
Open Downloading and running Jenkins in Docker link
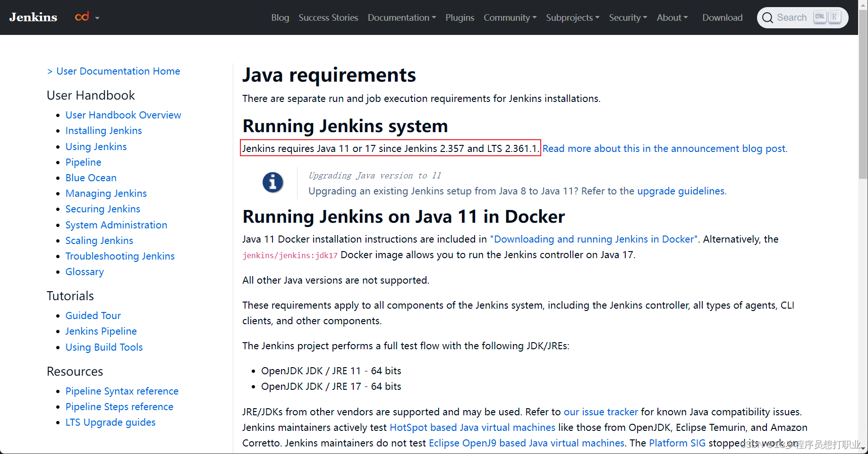point(594,239)
